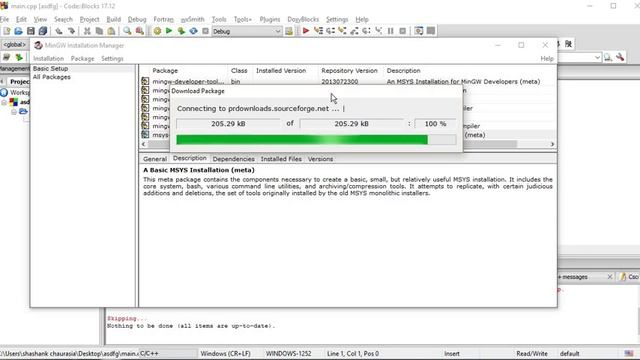Screen dimensions: 640x360
Task: Switch to the Versions tab
Action: (x=320, y=159)
